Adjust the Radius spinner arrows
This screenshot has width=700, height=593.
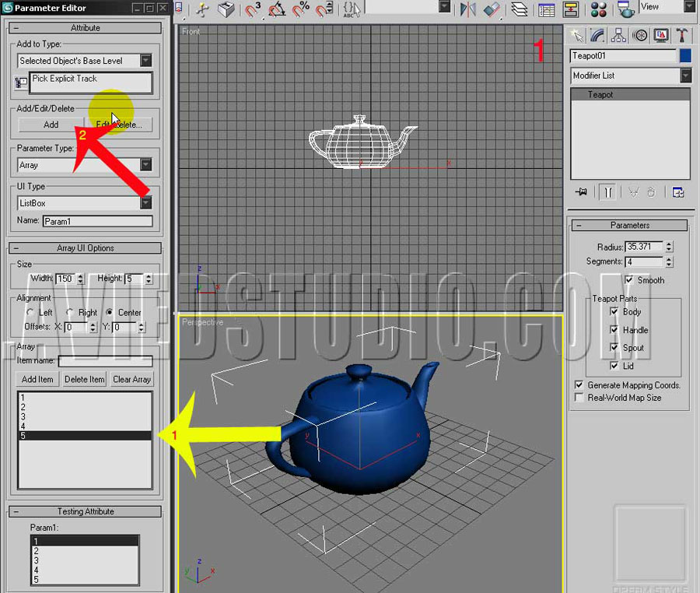click(669, 247)
